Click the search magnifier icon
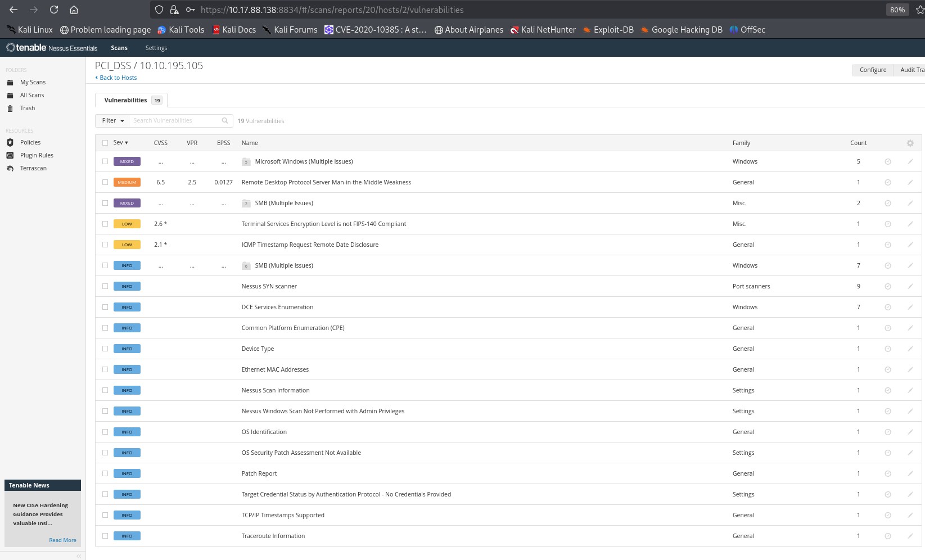This screenshot has width=925, height=560. click(x=225, y=120)
